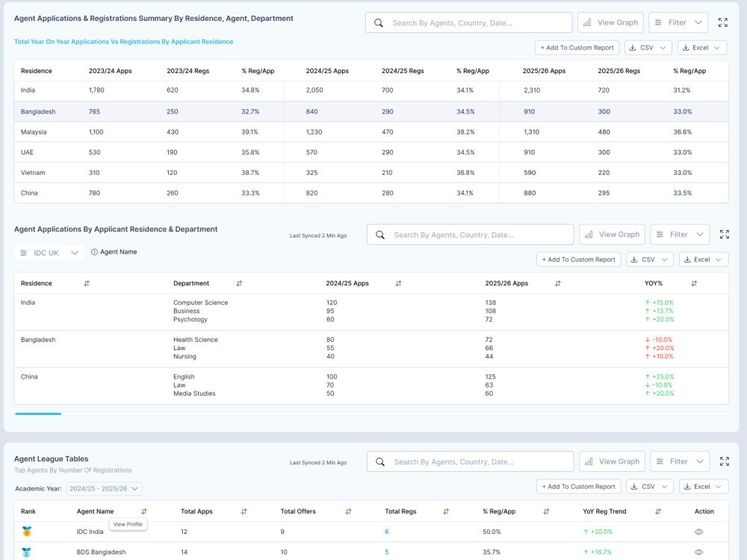Expand Agent League Tables to fullscreen
The image size is (747, 560).
point(724,461)
